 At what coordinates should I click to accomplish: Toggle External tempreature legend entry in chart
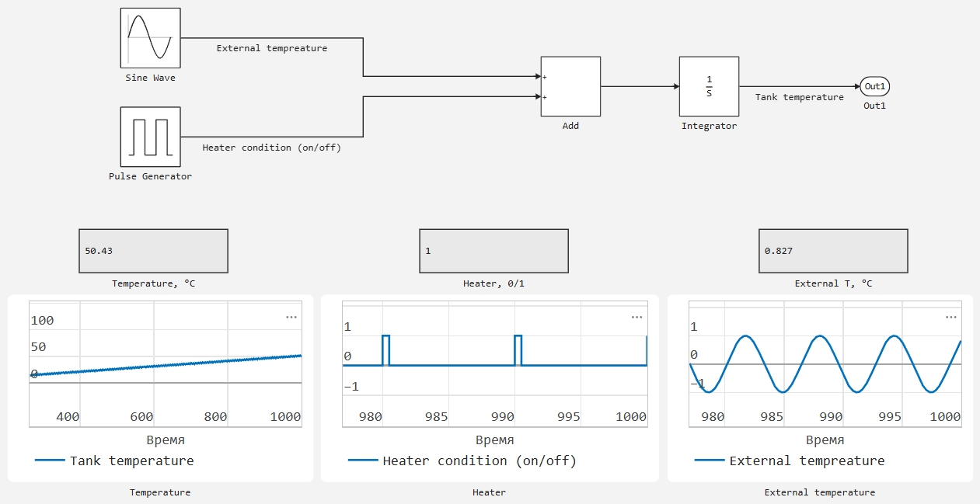pyautogui.click(x=790, y=461)
